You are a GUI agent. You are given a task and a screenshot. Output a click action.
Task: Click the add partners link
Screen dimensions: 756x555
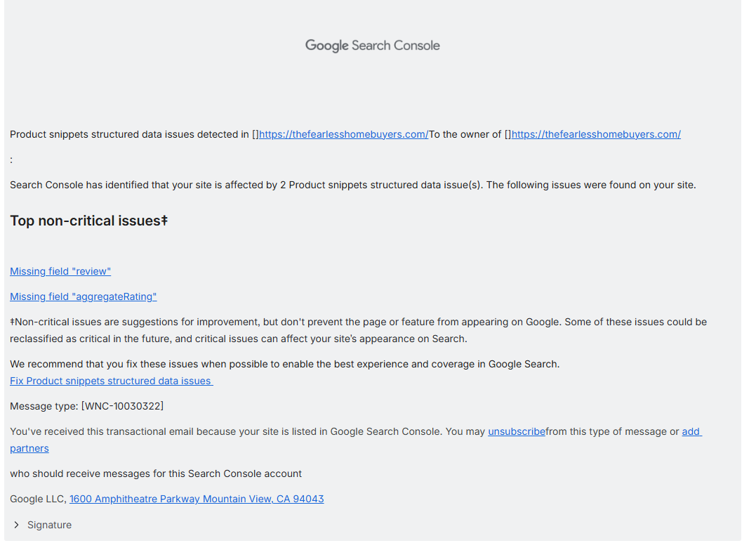pos(691,432)
